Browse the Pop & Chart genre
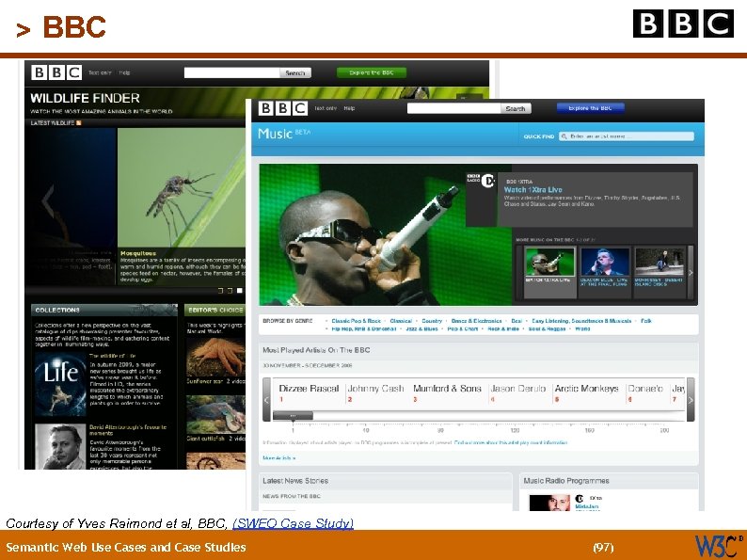 [x=463, y=328]
